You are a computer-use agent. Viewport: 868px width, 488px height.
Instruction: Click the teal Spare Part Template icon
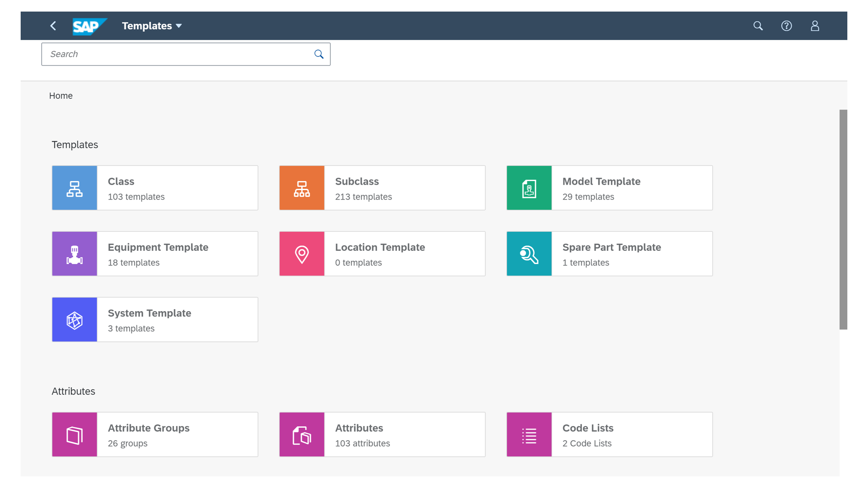pyautogui.click(x=529, y=254)
